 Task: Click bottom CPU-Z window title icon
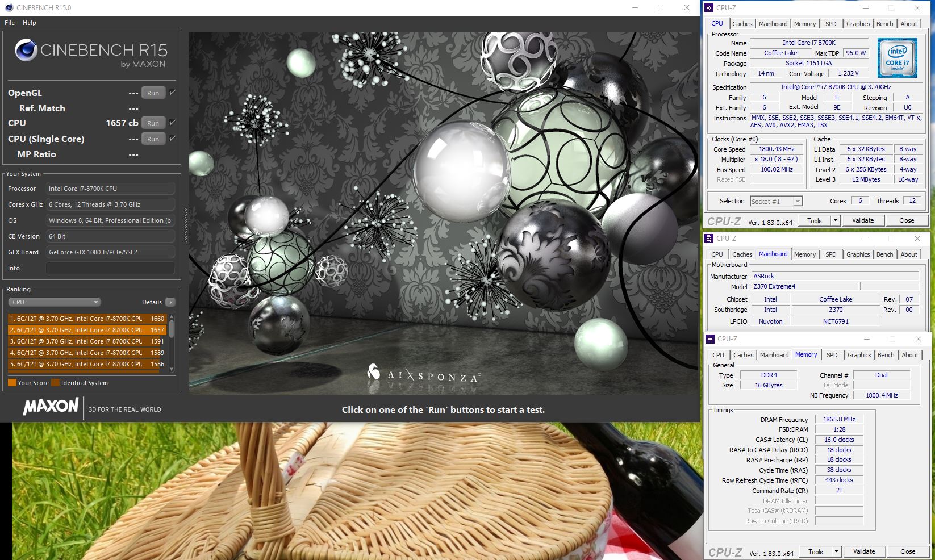point(710,339)
